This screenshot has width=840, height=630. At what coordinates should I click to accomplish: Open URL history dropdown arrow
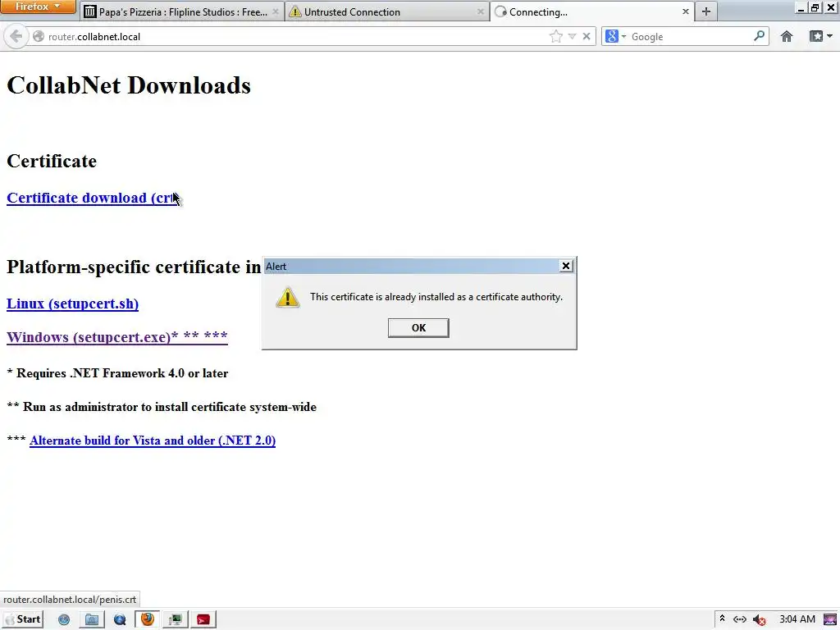pos(572,36)
